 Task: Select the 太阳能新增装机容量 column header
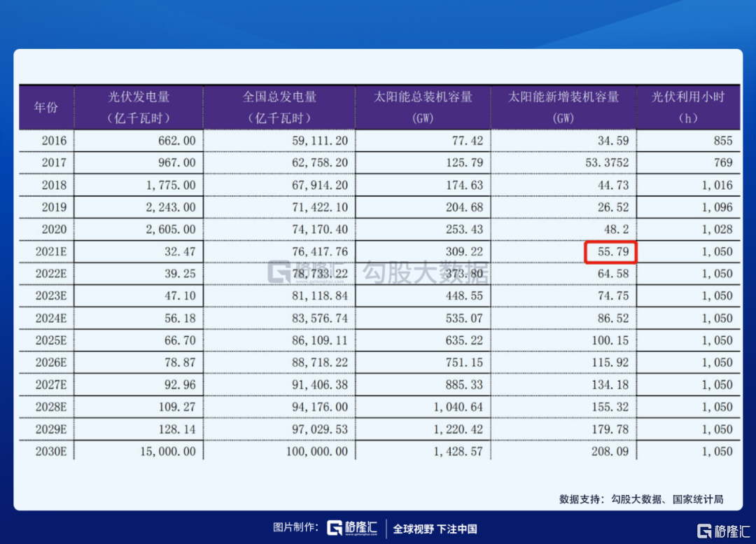tap(563, 108)
